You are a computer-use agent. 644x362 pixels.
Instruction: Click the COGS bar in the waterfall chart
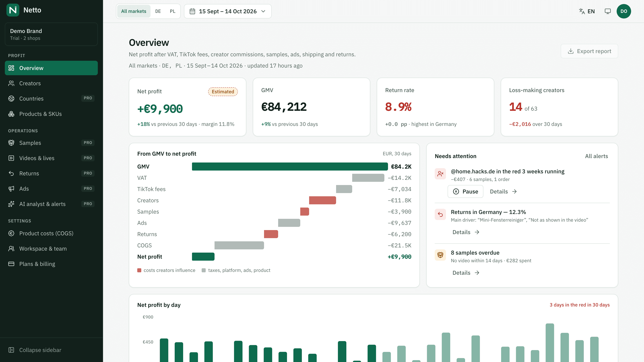point(239,245)
